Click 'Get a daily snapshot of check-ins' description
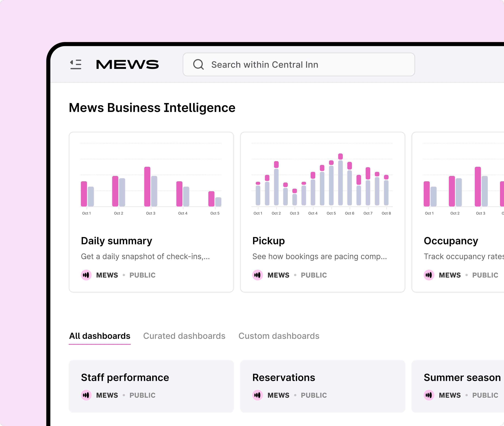Image resolution: width=504 pixels, height=426 pixels. [x=145, y=256]
